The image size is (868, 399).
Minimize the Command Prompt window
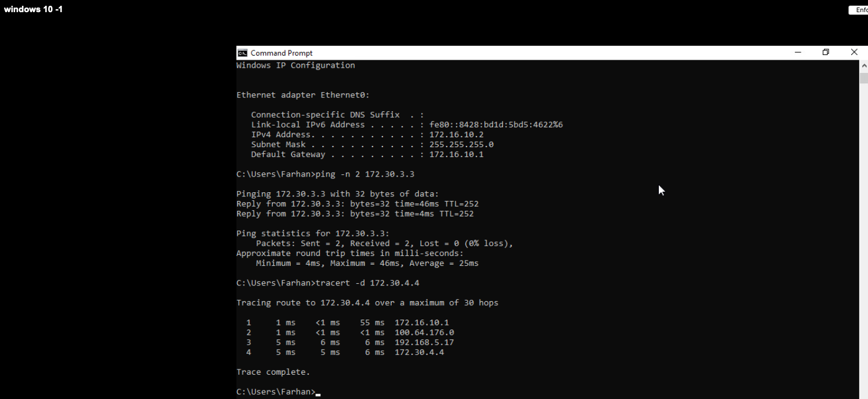(798, 53)
